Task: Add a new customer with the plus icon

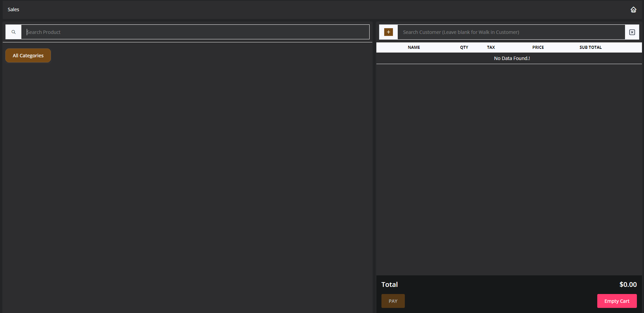Action: [x=388, y=32]
